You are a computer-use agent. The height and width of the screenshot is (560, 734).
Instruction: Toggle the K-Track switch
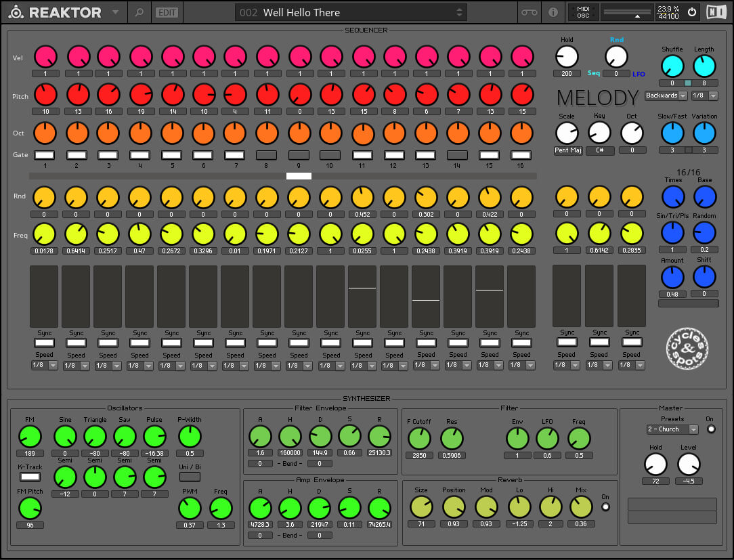[x=30, y=477]
